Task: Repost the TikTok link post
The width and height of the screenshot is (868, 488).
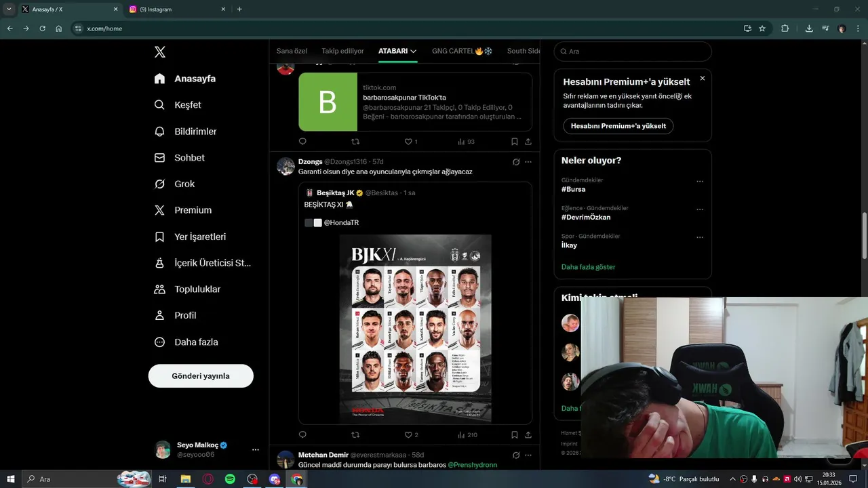Action: (x=355, y=142)
